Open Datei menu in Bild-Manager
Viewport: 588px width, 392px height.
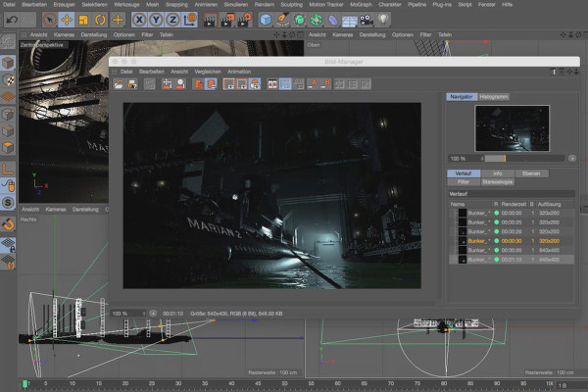pos(126,72)
